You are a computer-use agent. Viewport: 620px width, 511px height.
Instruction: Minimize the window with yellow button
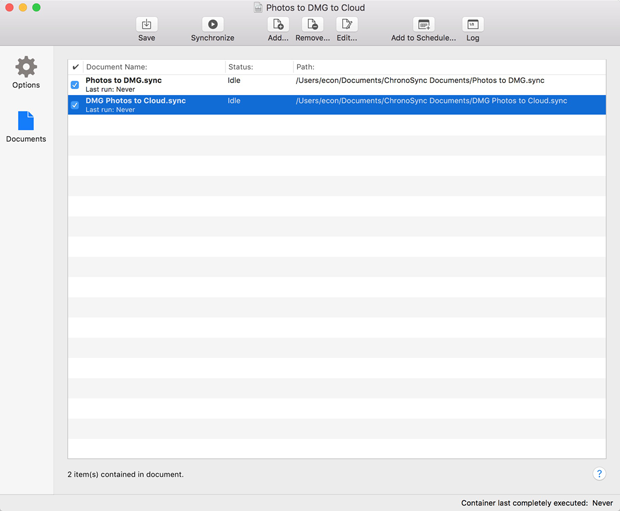point(23,7)
